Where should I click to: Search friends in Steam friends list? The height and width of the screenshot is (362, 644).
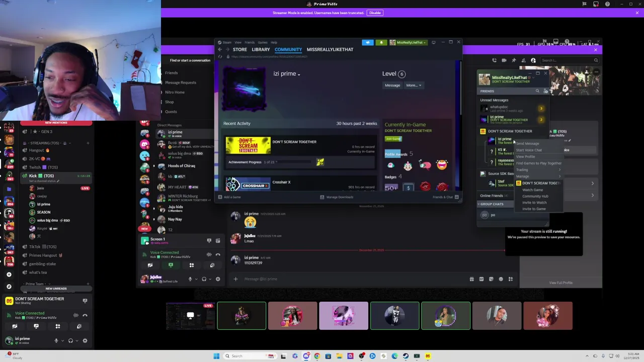[x=537, y=91]
